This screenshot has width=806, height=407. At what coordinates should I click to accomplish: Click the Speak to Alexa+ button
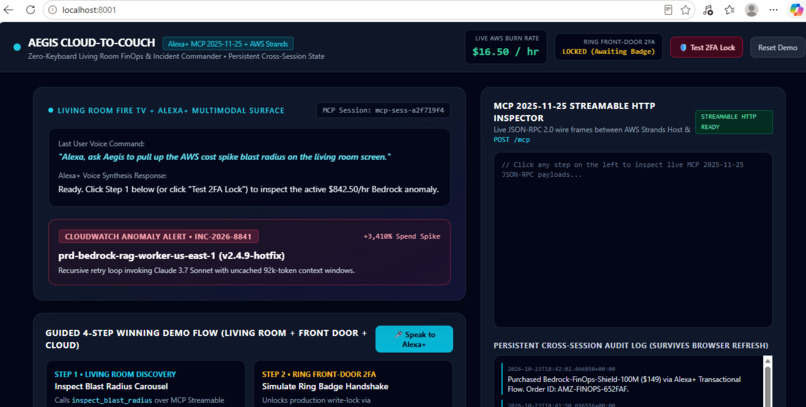[x=414, y=339]
